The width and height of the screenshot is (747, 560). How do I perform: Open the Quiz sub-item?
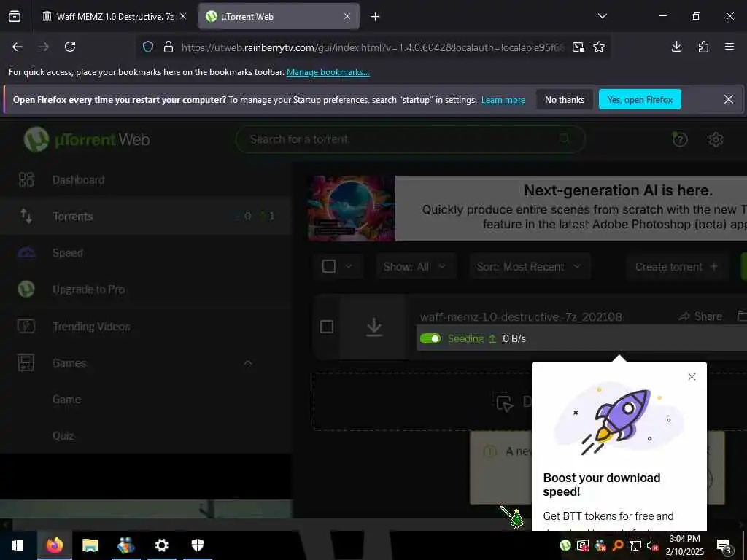click(x=63, y=436)
